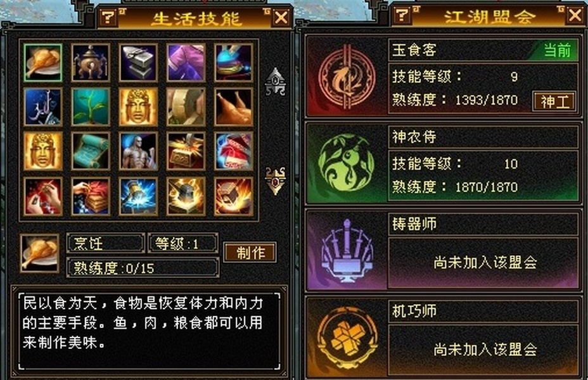Open help for 江湖盟会 window

[402, 15]
